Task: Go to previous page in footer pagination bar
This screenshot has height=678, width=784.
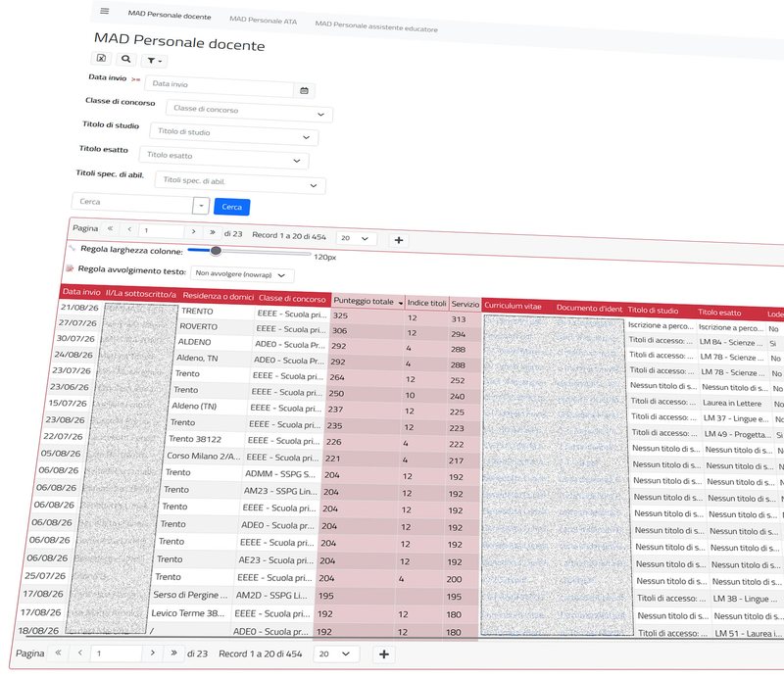Action: point(80,653)
